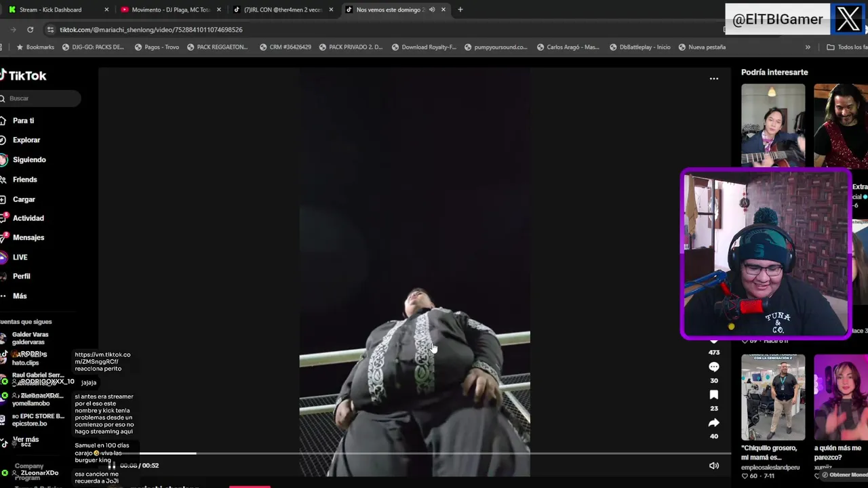Close the IRL CON @ther4men tab
The image size is (868, 488).
(331, 9)
